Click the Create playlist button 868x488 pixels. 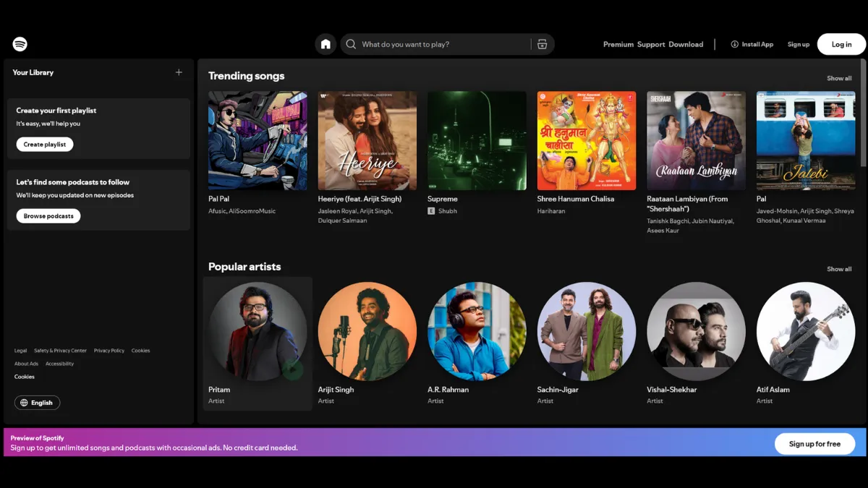tap(45, 145)
